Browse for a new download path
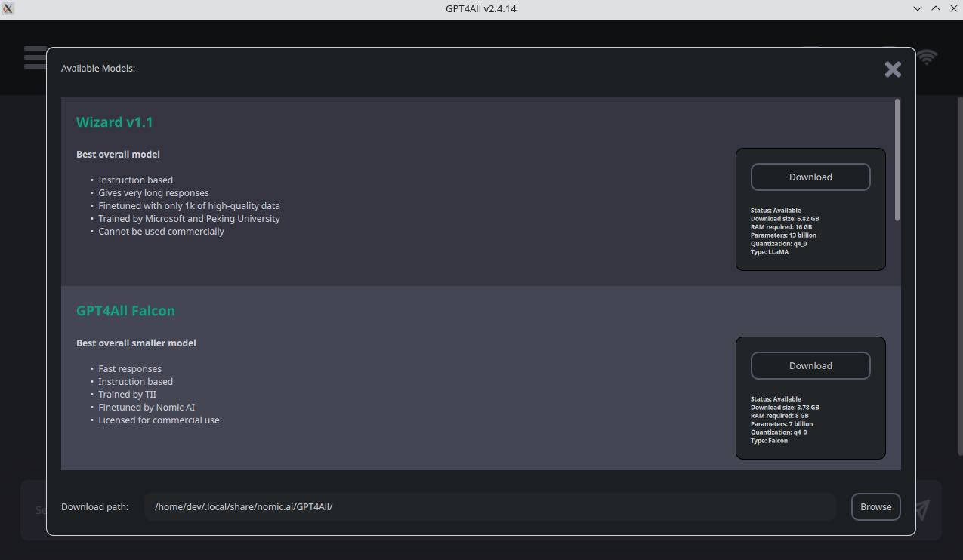 tap(875, 506)
